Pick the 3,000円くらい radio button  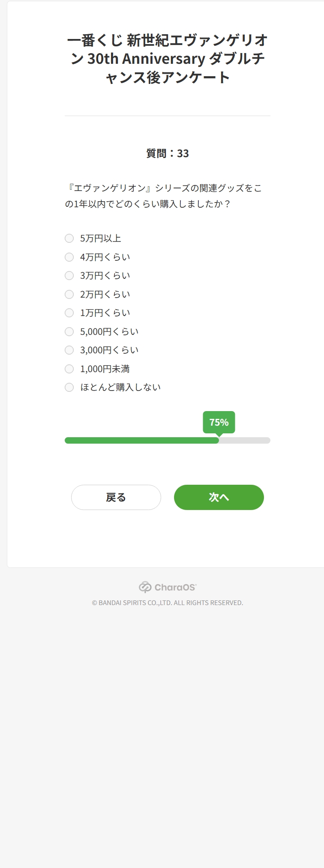[69, 350]
